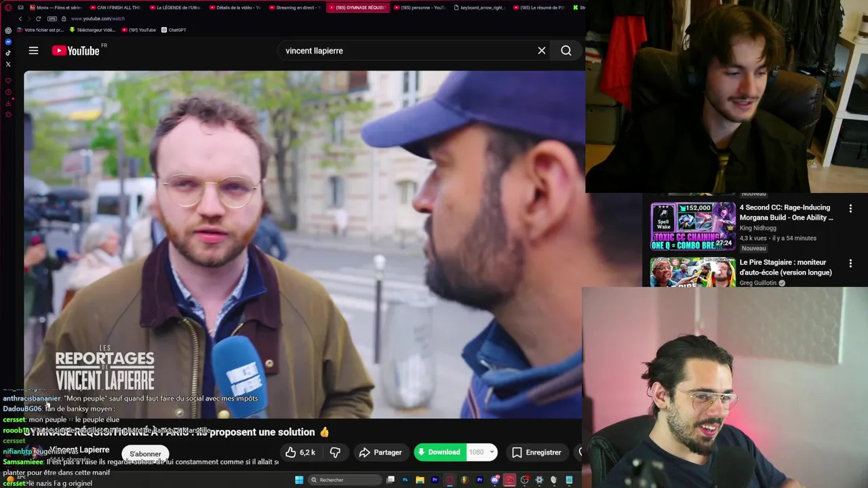Clear the search text with the X
868x488 pixels.
[542, 51]
